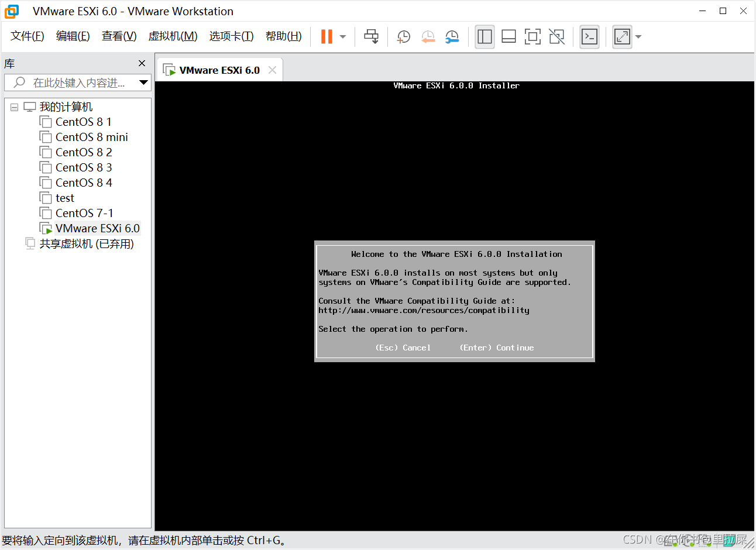The image size is (756, 550).
Task: Click the CentOS 8 1 VM icon
Action: click(x=46, y=122)
